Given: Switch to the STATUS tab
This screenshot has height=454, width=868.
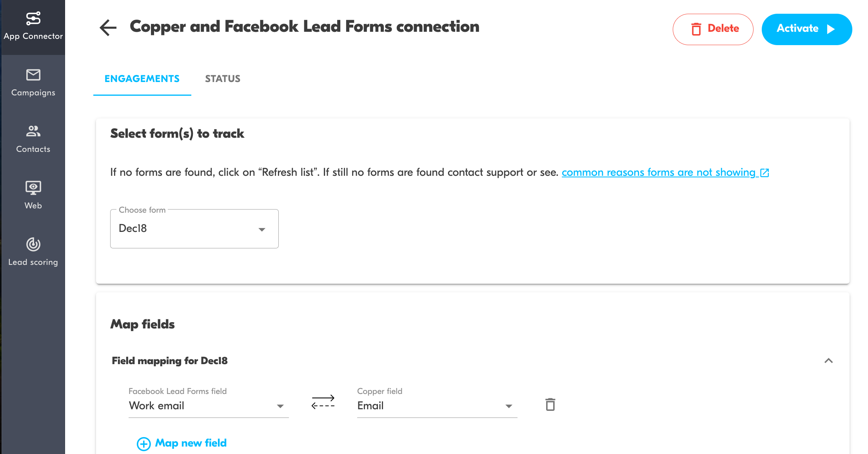Looking at the screenshot, I should point(223,79).
